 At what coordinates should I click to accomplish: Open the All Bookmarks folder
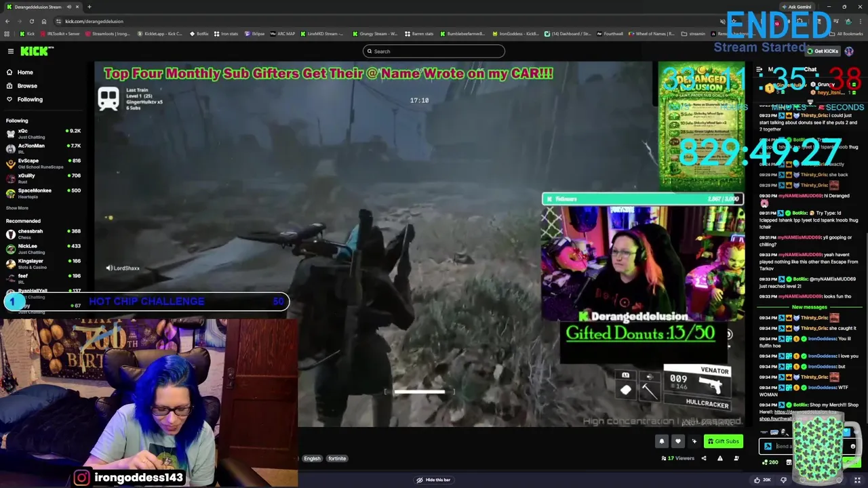(846, 33)
